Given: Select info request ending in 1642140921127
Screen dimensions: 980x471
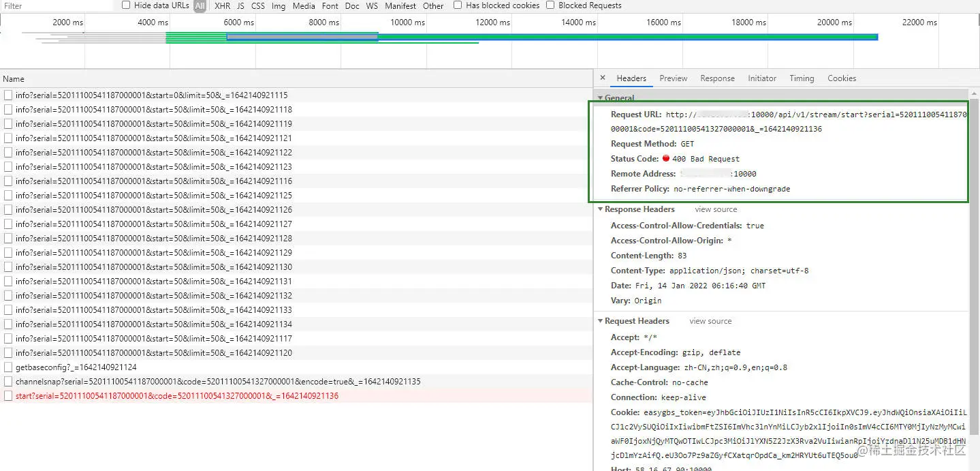Looking at the screenshot, I should point(296,224).
